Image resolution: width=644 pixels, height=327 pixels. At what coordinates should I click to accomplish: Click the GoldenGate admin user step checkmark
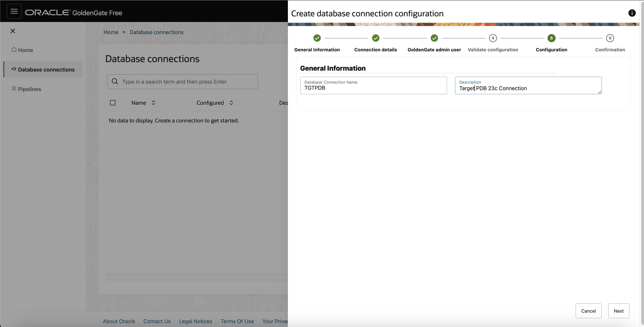pyautogui.click(x=434, y=38)
